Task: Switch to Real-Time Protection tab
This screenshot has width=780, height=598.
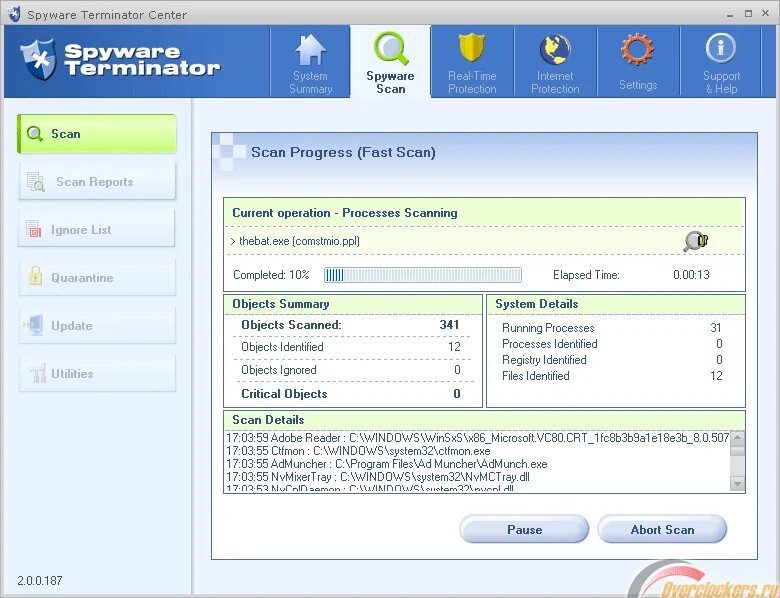Action: 472,62
